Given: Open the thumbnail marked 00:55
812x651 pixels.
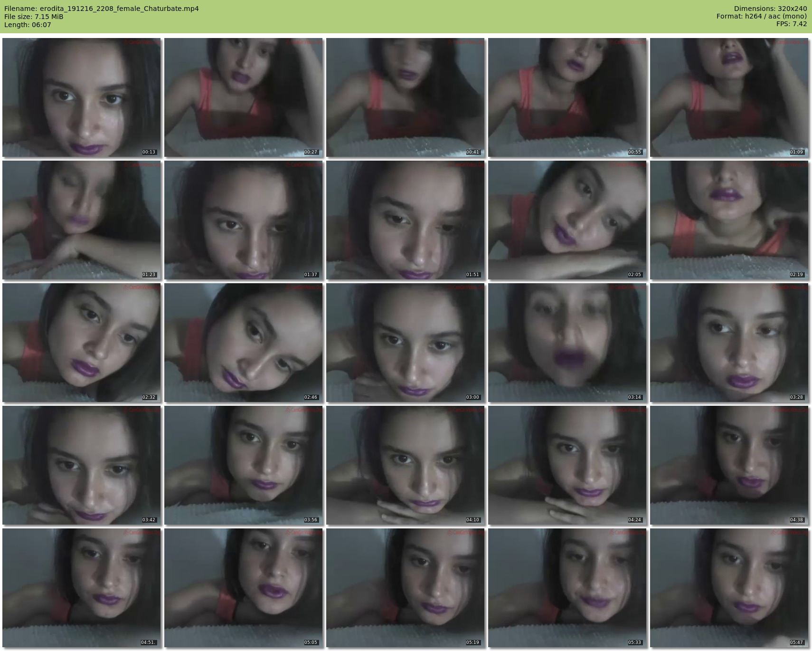Looking at the screenshot, I should 567,97.
